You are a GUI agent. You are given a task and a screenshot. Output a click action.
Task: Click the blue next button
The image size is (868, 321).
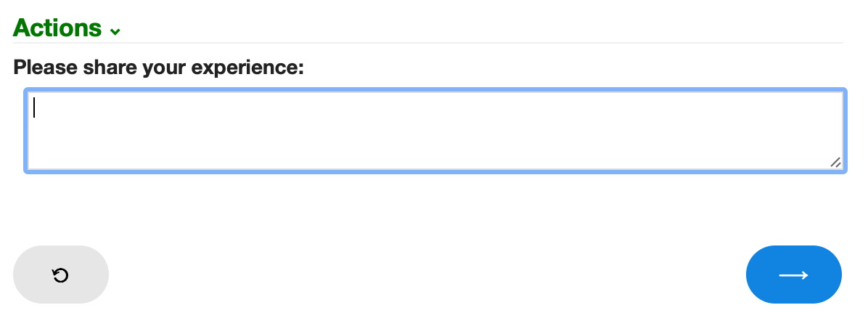point(794,275)
